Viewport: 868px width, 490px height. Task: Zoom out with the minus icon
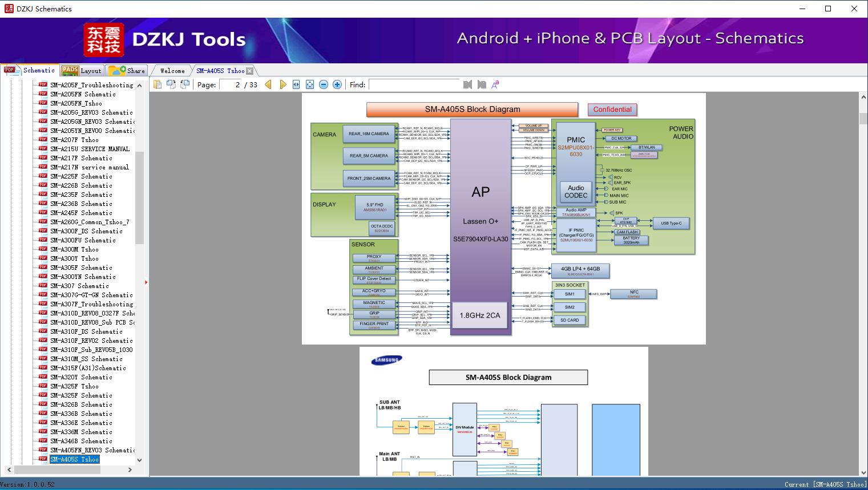pyautogui.click(x=324, y=84)
